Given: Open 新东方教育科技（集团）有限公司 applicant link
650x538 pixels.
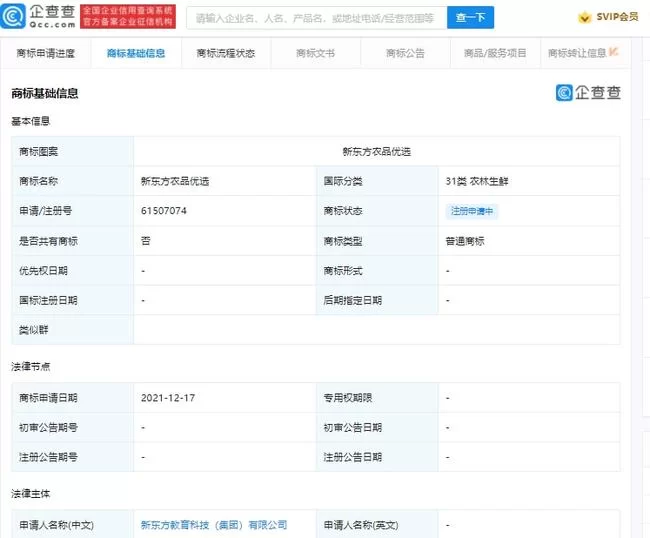Looking at the screenshot, I should pyautogui.click(x=214, y=524).
